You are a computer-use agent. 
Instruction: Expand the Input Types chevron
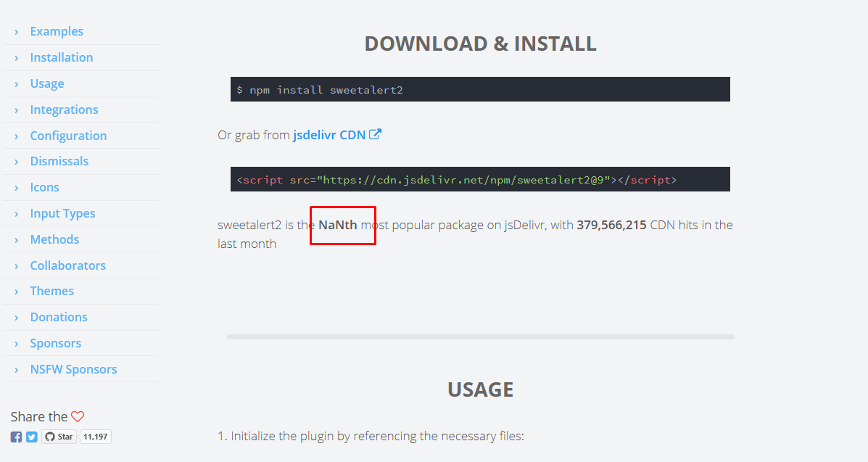(x=16, y=213)
